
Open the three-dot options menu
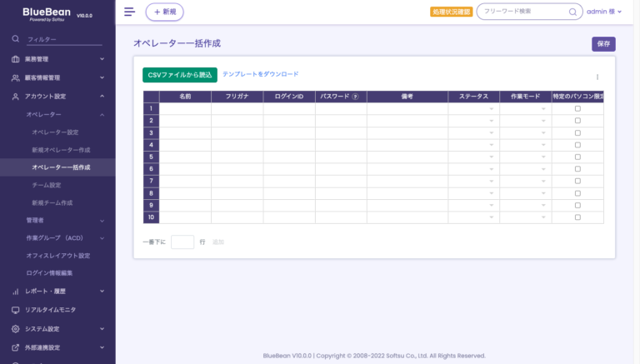pyautogui.click(x=597, y=77)
